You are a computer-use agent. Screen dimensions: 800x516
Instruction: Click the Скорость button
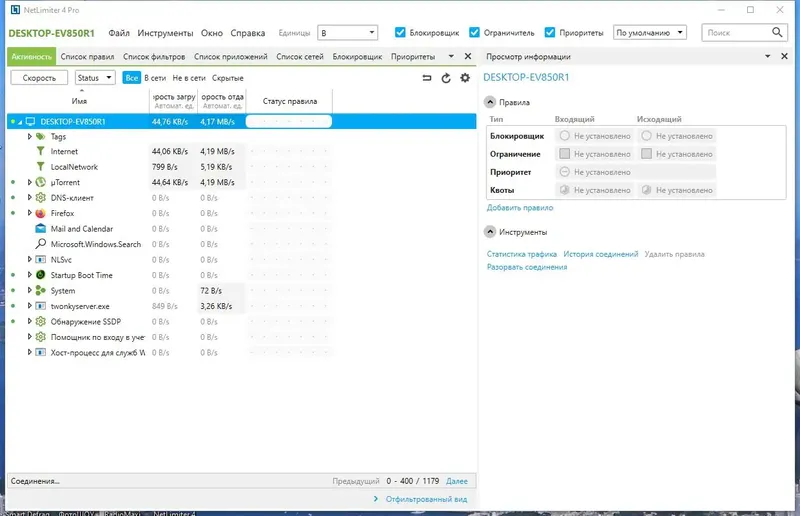pos(39,78)
